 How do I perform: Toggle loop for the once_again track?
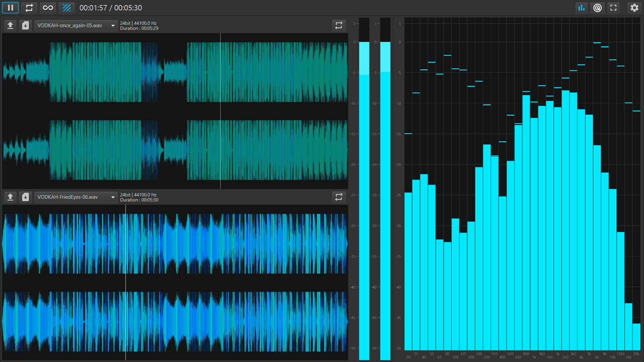tap(339, 25)
